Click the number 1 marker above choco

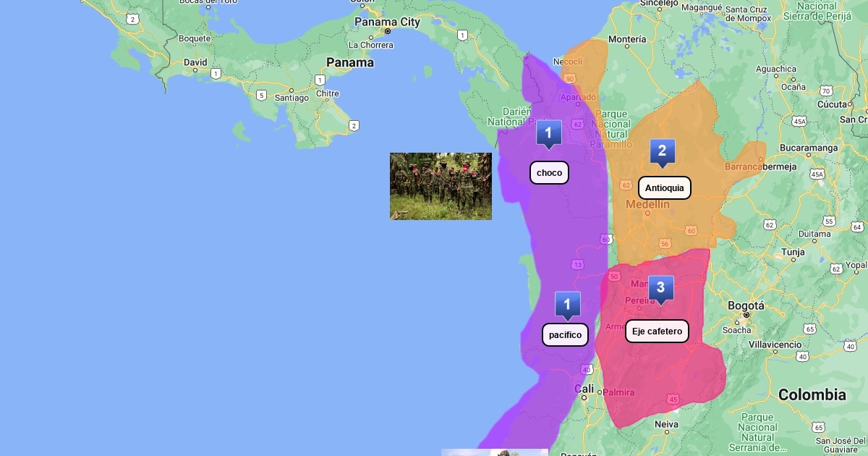[x=548, y=134]
